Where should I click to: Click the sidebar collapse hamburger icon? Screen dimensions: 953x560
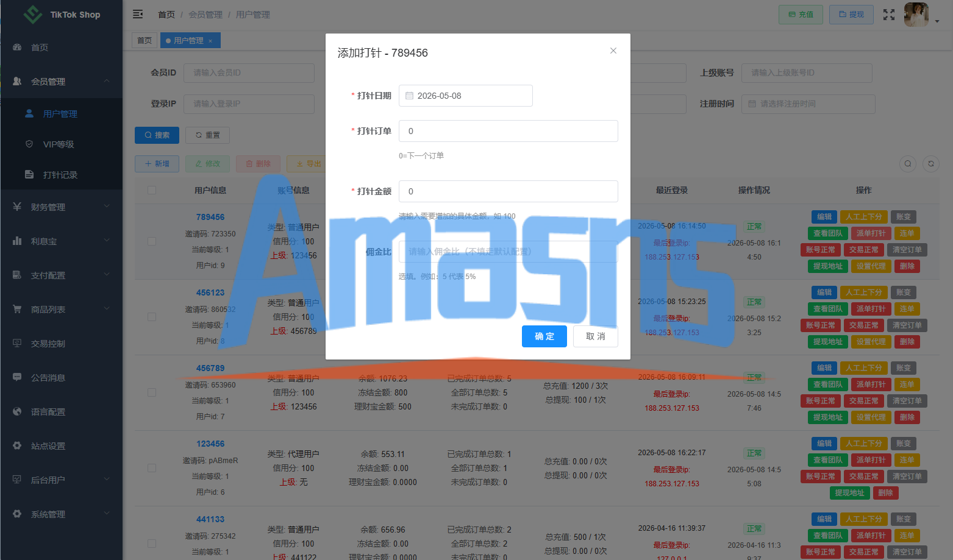tap(138, 14)
